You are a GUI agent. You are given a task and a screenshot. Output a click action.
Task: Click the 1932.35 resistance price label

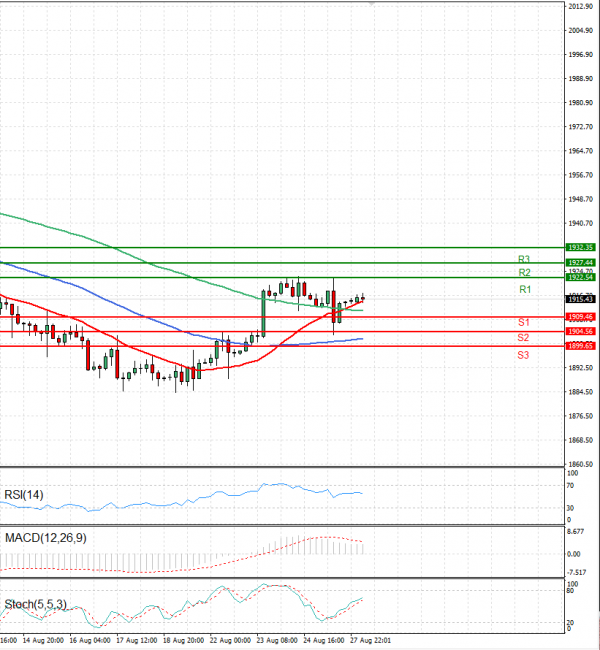pyautogui.click(x=581, y=247)
